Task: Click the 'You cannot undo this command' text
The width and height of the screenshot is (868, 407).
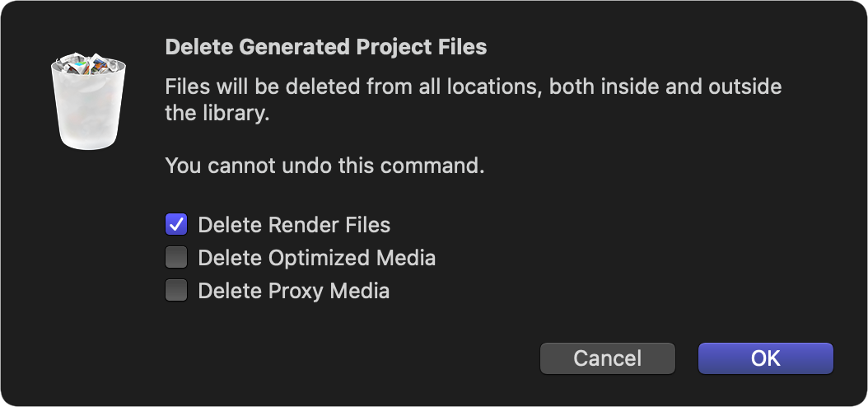Action: 325,166
